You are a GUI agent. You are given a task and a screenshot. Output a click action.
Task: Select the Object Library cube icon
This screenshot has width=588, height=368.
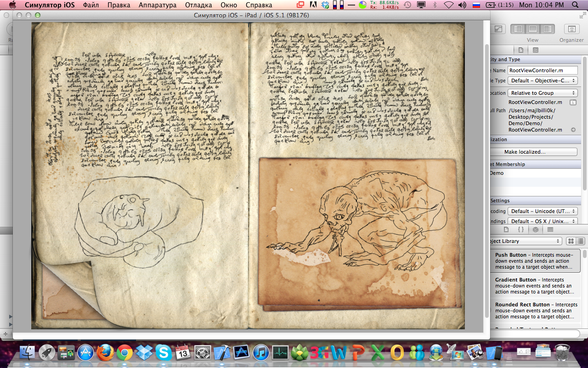pyautogui.click(x=535, y=229)
